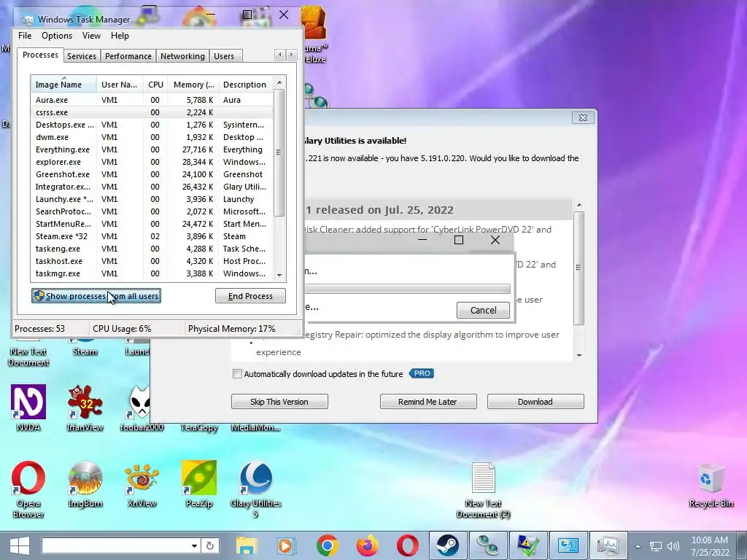Open the taskbar address box dropdown arrow

click(x=194, y=545)
